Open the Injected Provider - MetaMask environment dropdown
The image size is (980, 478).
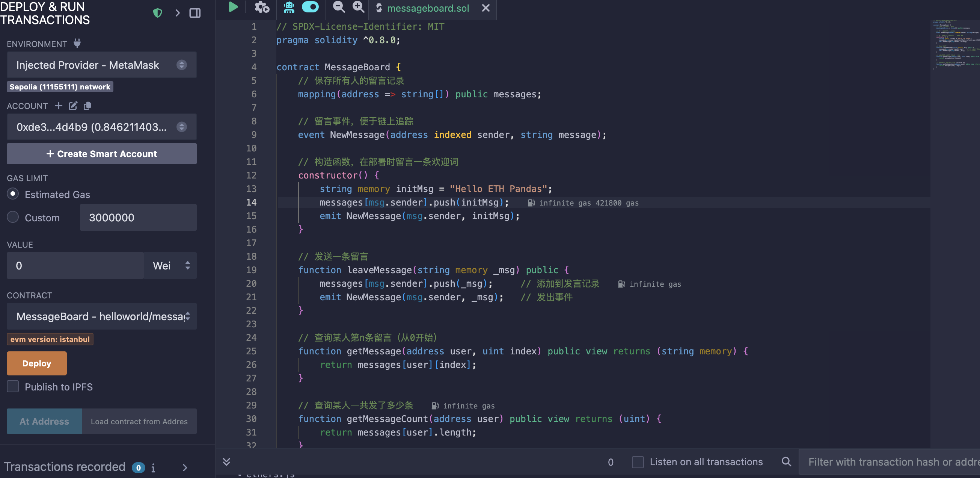pyautogui.click(x=102, y=65)
